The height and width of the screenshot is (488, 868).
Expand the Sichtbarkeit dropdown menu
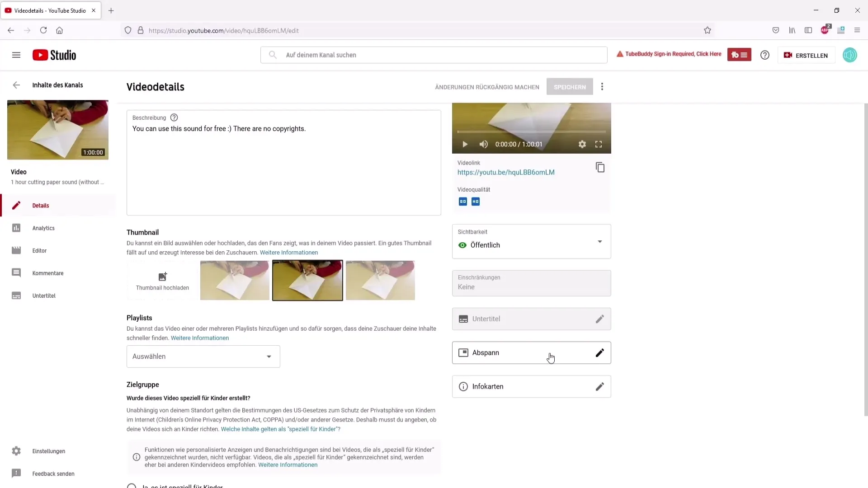pos(600,241)
